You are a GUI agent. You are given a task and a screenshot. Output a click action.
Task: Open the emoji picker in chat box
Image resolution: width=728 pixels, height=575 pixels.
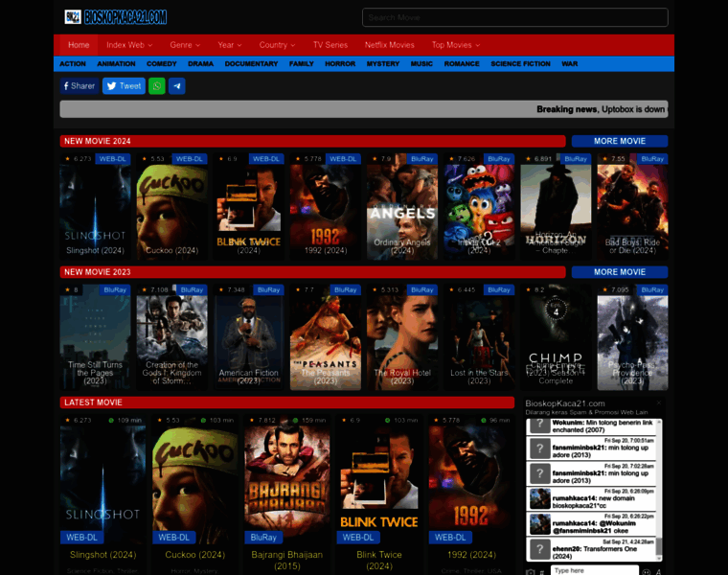coord(647,572)
